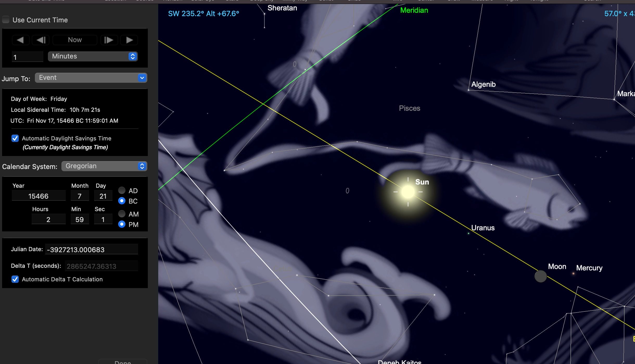Image resolution: width=635 pixels, height=364 pixels.
Task: Click the forward time flow arrow
Action: (x=129, y=40)
